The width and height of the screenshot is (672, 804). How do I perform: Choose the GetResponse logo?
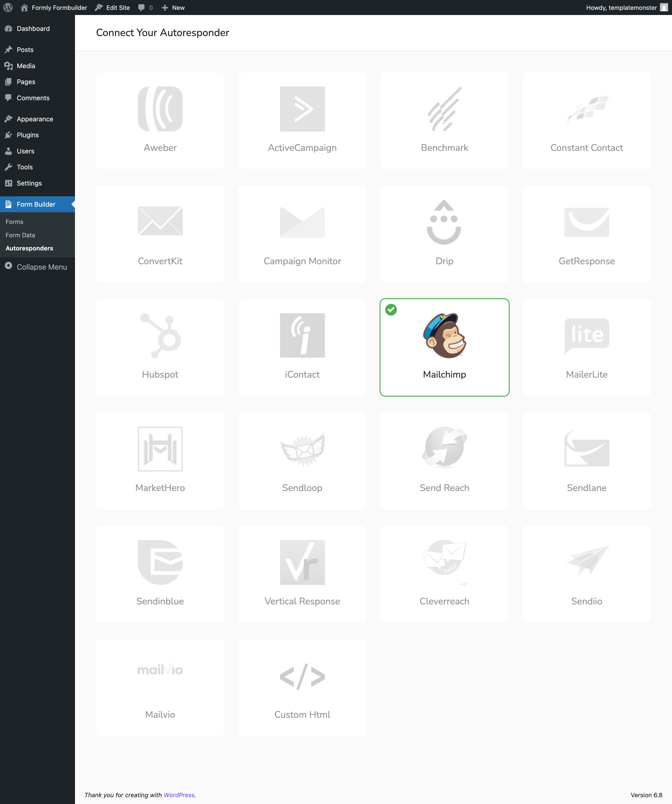tap(587, 222)
